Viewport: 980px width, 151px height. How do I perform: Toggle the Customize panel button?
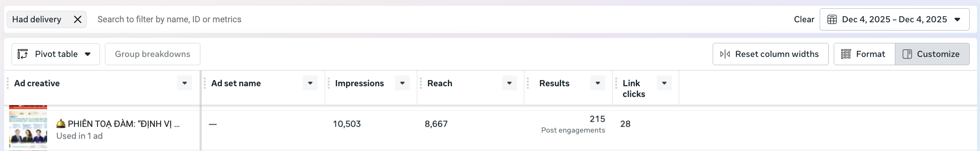pyautogui.click(x=932, y=54)
